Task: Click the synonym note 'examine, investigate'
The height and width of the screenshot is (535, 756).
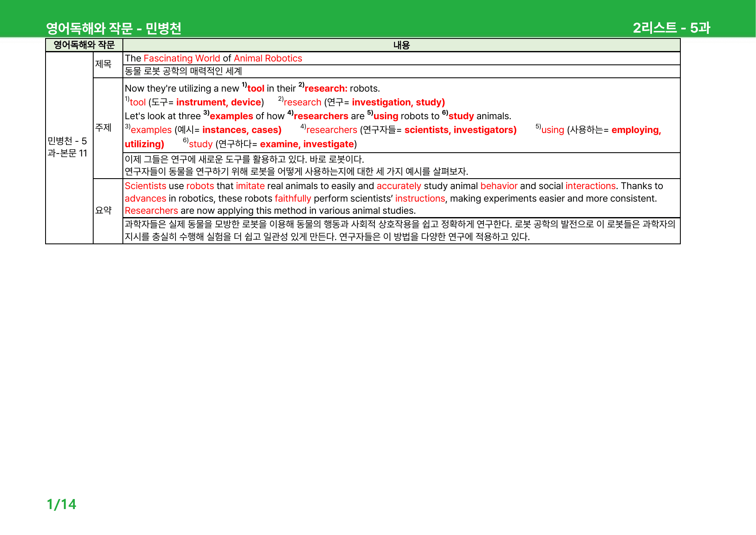Action: point(307,144)
